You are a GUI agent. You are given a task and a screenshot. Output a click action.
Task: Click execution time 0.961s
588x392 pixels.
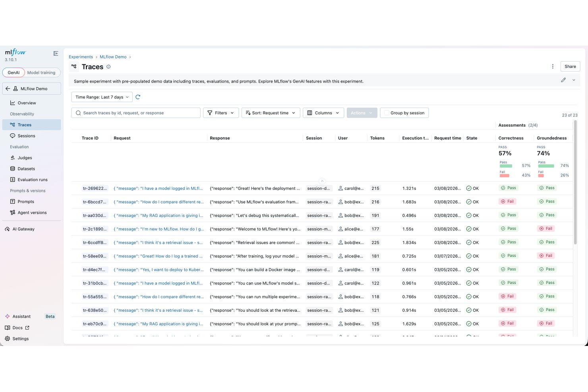[409, 283]
